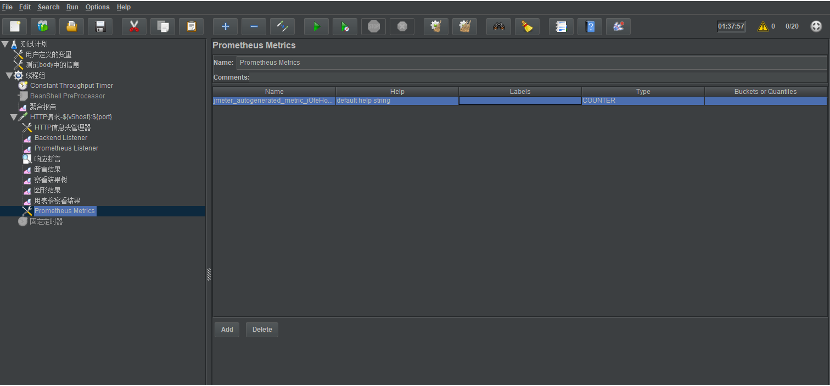Select the Constant Throughput Timer tree item

pyautogui.click(x=71, y=86)
